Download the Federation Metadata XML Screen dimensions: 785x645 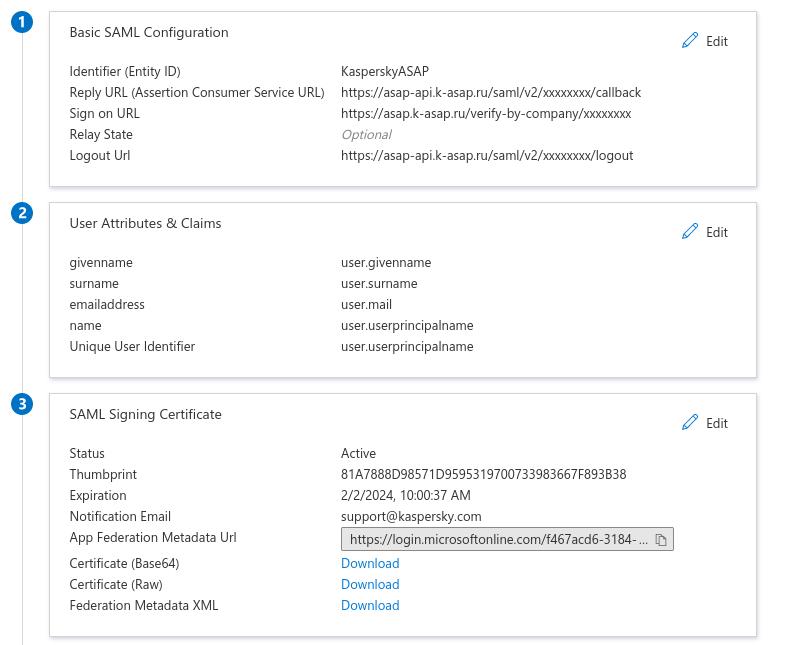(x=370, y=605)
